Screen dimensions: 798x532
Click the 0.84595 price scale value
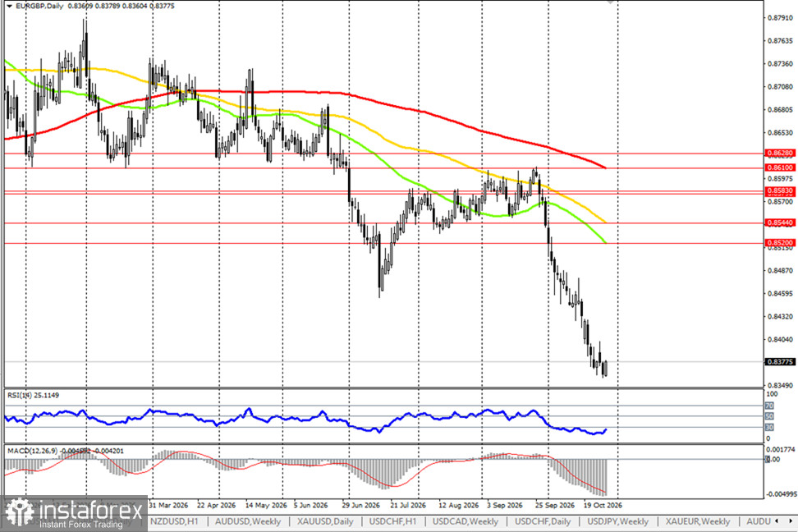click(780, 294)
